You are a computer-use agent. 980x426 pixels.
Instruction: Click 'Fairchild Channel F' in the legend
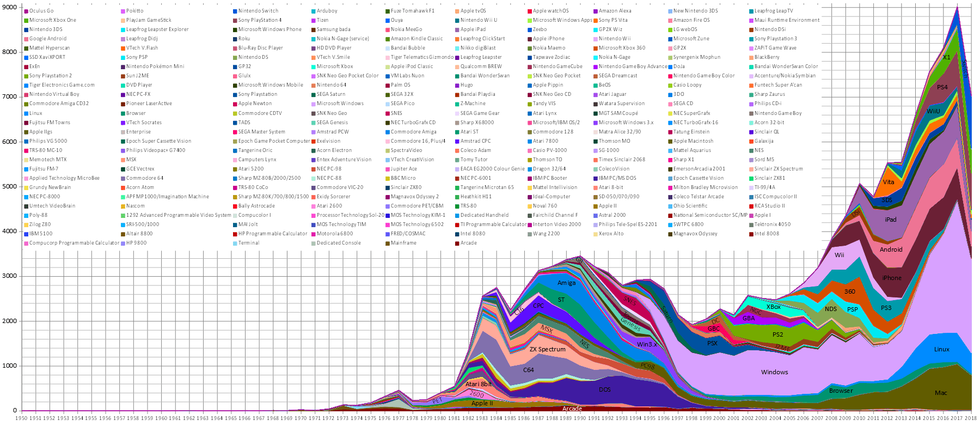tap(555, 215)
